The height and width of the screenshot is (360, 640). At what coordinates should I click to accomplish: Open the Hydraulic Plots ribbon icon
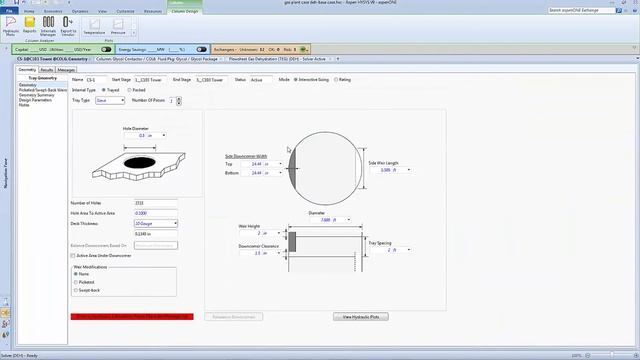click(x=11, y=26)
